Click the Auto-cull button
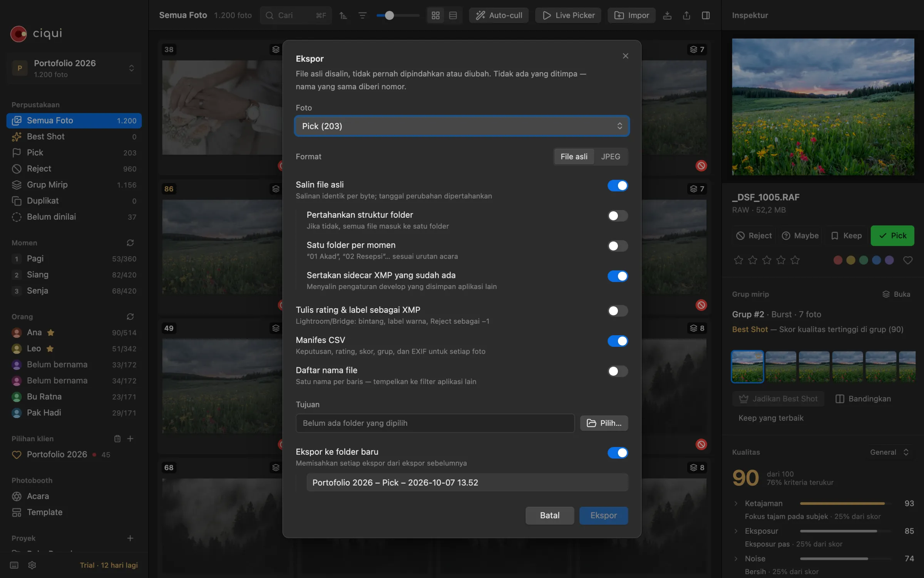 click(499, 15)
